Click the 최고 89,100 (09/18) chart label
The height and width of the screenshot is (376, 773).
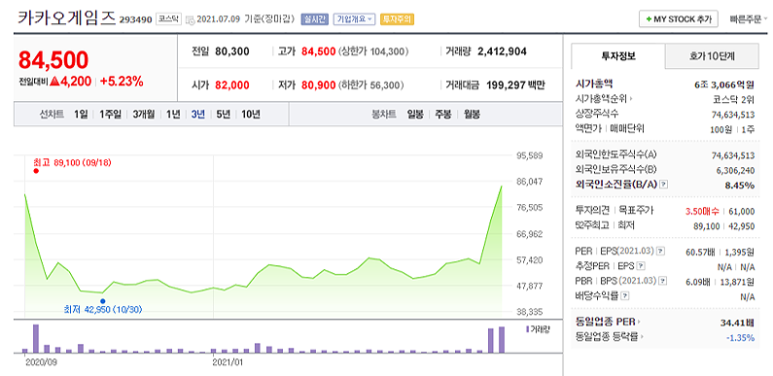(x=72, y=162)
